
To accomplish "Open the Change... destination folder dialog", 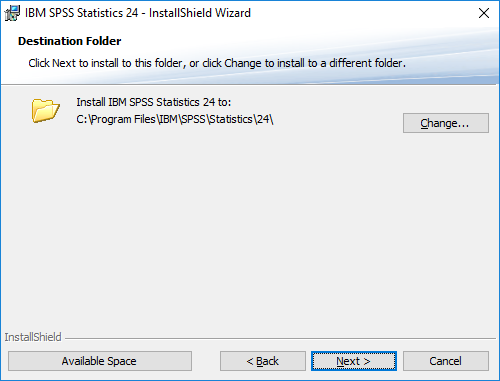I will pos(446,123).
